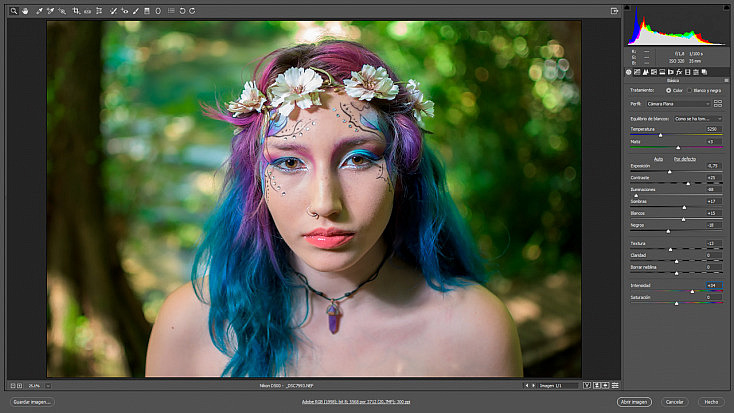
Task: Open the Effects fx panel tab
Action: click(679, 72)
